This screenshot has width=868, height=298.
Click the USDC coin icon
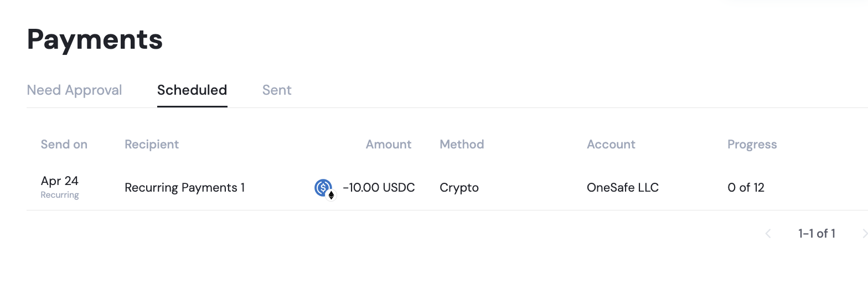coord(323,188)
